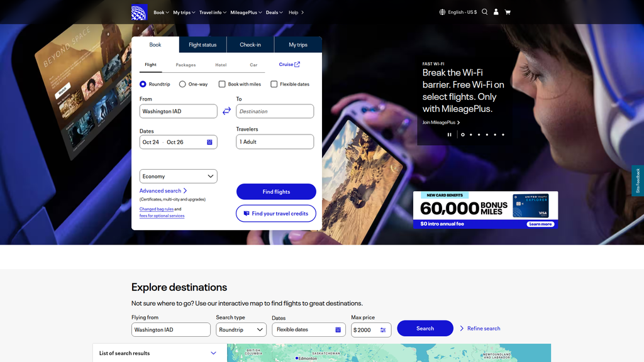This screenshot has height=362, width=644.
Task: Switch to Check-in tab
Action: tap(250, 45)
